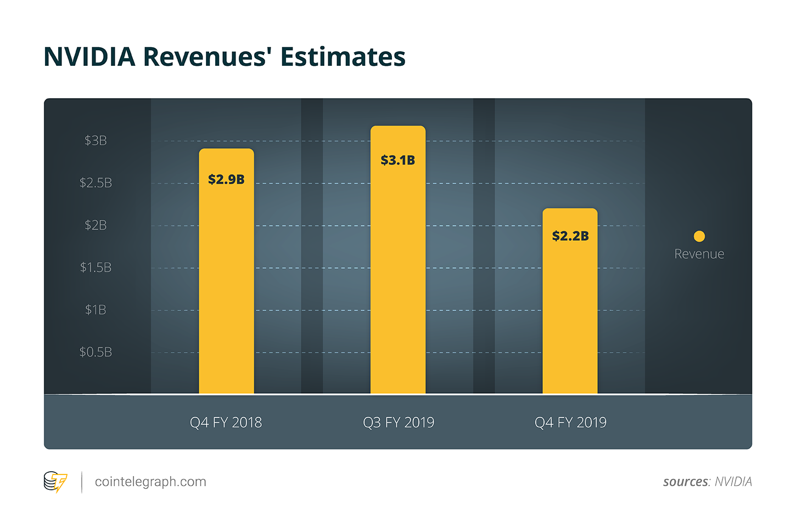Click the $3B gridline label
The height and width of the screenshot is (532, 796).
click(97, 140)
